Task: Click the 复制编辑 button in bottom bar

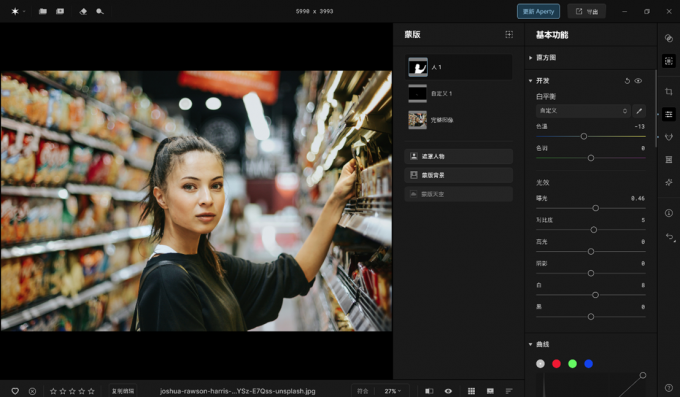Action: click(x=123, y=391)
